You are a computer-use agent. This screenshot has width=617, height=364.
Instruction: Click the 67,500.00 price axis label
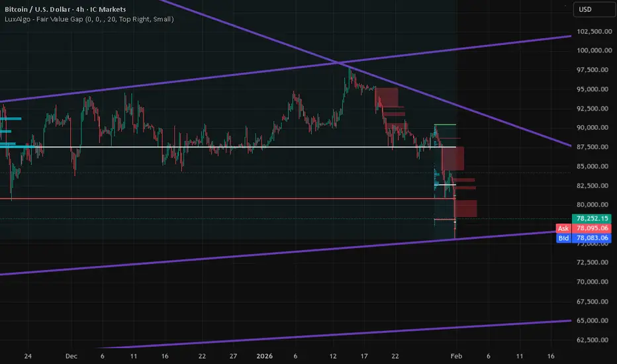click(x=594, y=302)
